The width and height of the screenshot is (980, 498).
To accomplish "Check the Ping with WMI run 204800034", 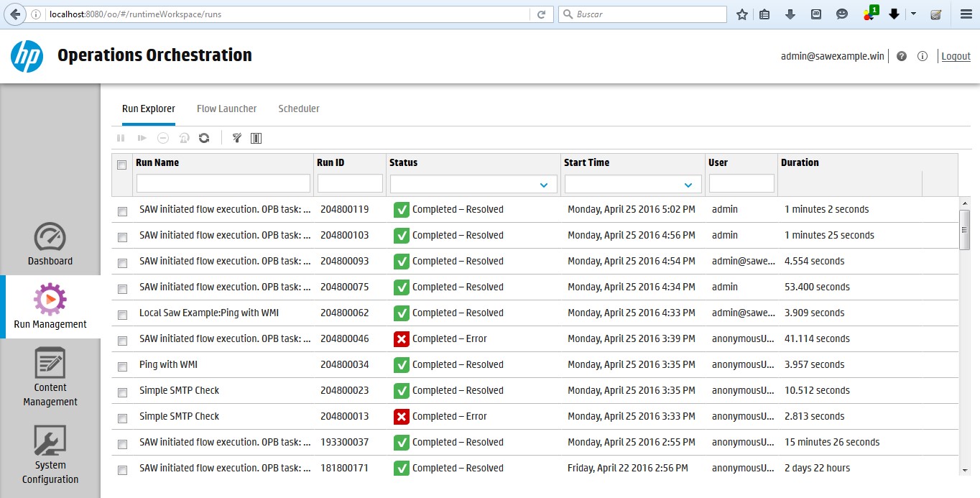I will click(x=122, y=366).
